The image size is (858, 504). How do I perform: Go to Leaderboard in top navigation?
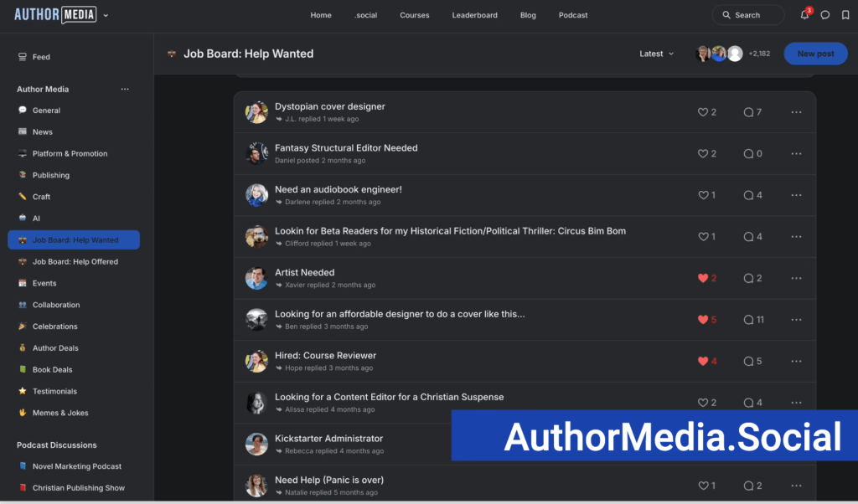click(x=474, y=15)
